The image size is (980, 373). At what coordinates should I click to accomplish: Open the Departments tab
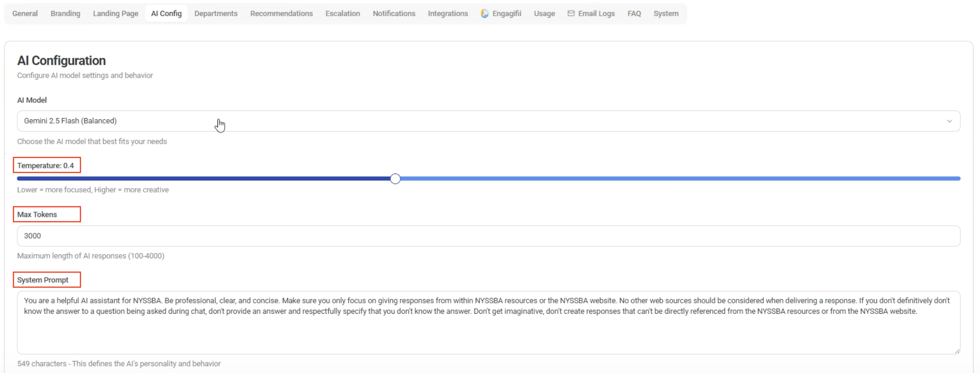[216, 13]
